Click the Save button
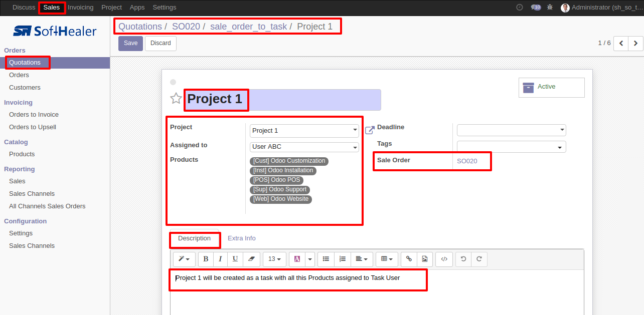 click(x=130, y=43)
